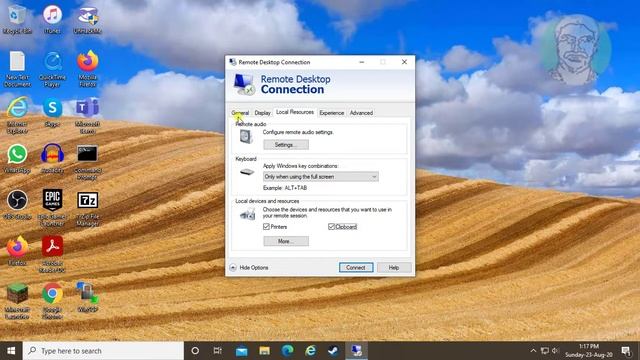
Task: Click the Task View taskbar button
Action: tap(218, 351)
